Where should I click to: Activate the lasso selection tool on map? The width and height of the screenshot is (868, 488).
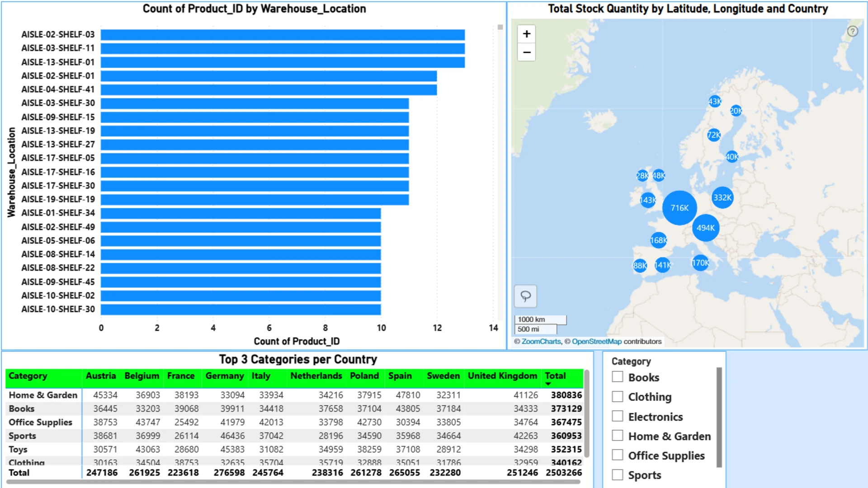pos(525,296)
